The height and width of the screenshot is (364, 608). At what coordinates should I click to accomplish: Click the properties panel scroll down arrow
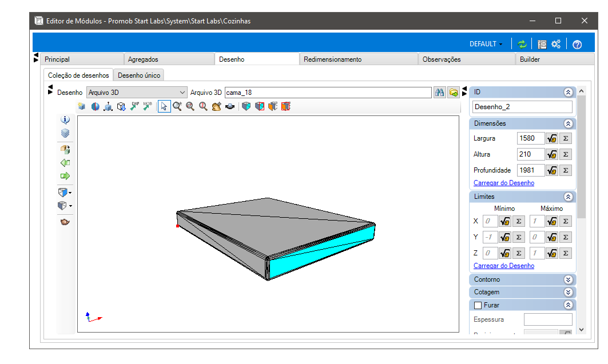[581, 330]
